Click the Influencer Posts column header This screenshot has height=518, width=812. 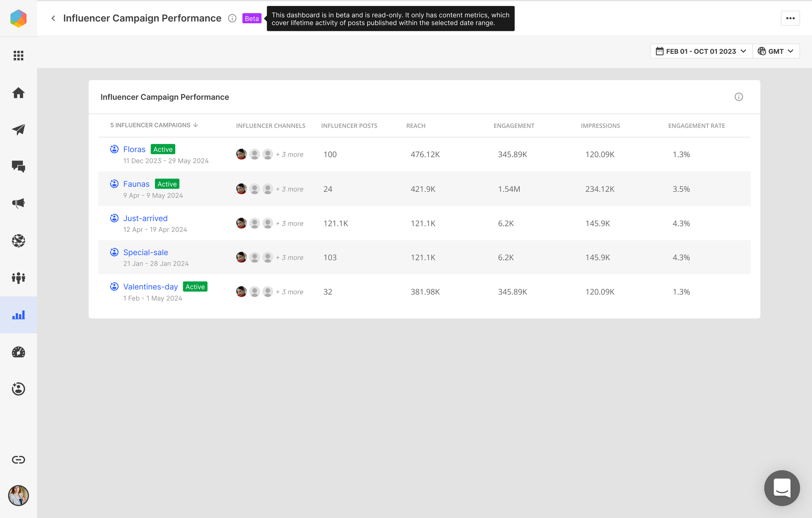(x=349, y=126)
